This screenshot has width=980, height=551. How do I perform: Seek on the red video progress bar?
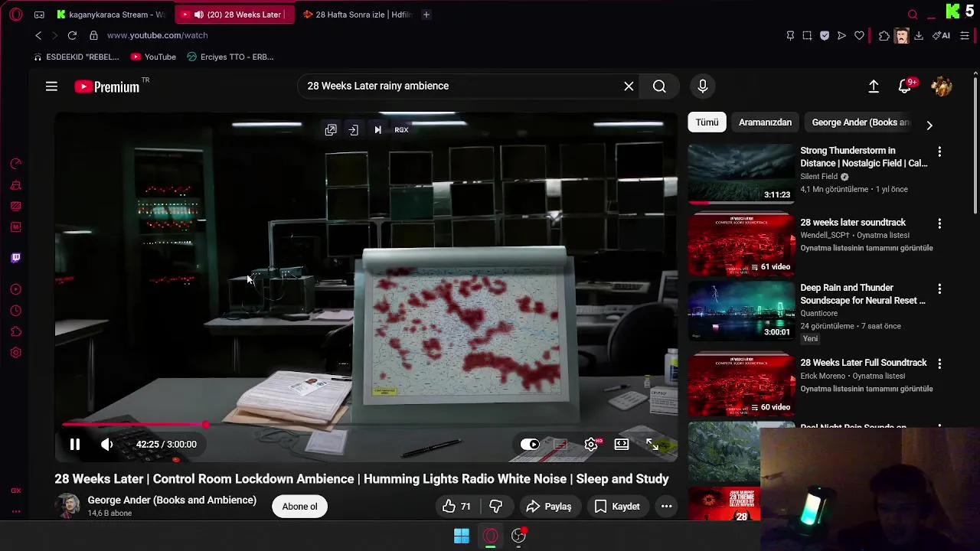click(366, 424)
